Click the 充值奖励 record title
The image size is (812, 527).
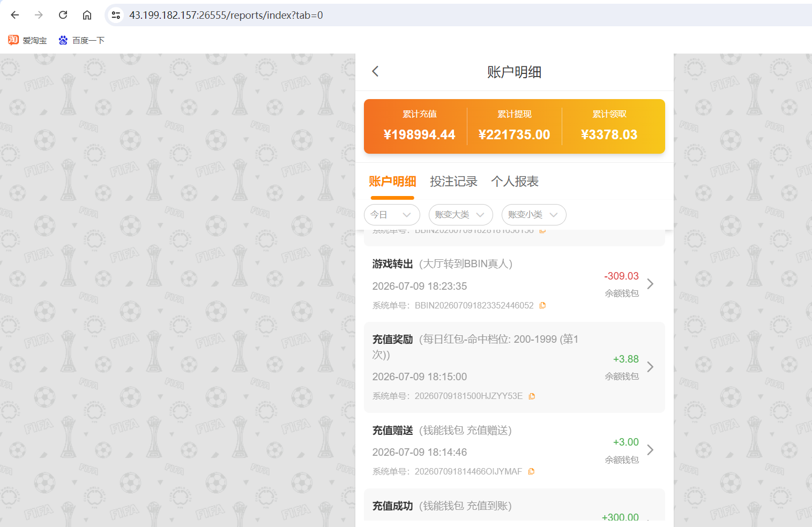coord(392,340)
